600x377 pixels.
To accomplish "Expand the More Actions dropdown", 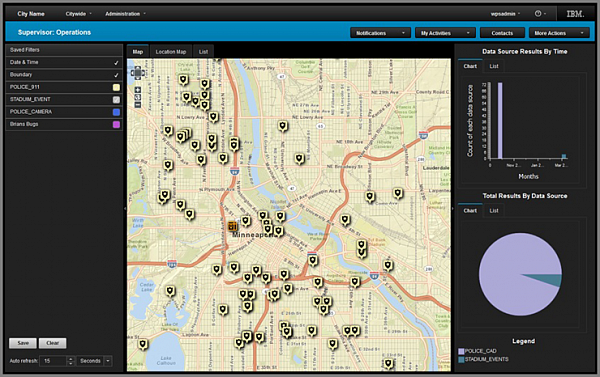I will (559, 33).
